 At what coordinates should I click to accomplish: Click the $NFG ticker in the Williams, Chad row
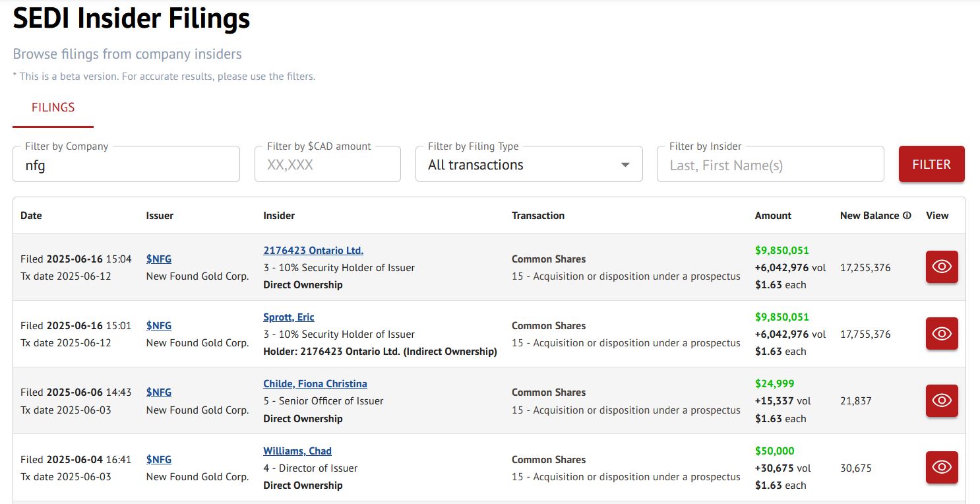click(x=159, y=460)
